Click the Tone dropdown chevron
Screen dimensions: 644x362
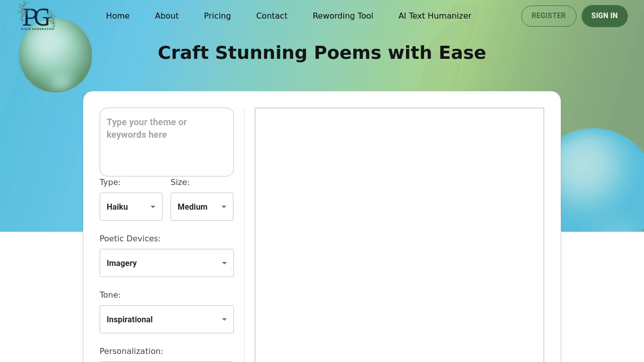click(224, 319)
